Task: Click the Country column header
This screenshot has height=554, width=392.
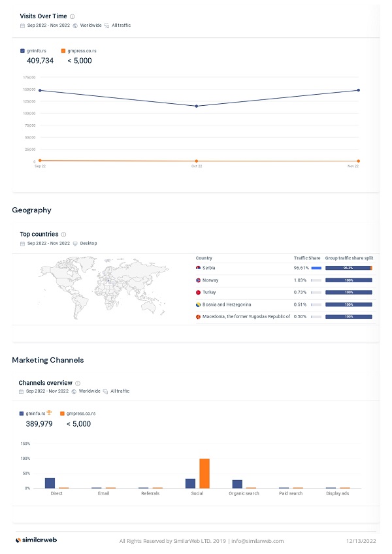Action: pos(204,258)
